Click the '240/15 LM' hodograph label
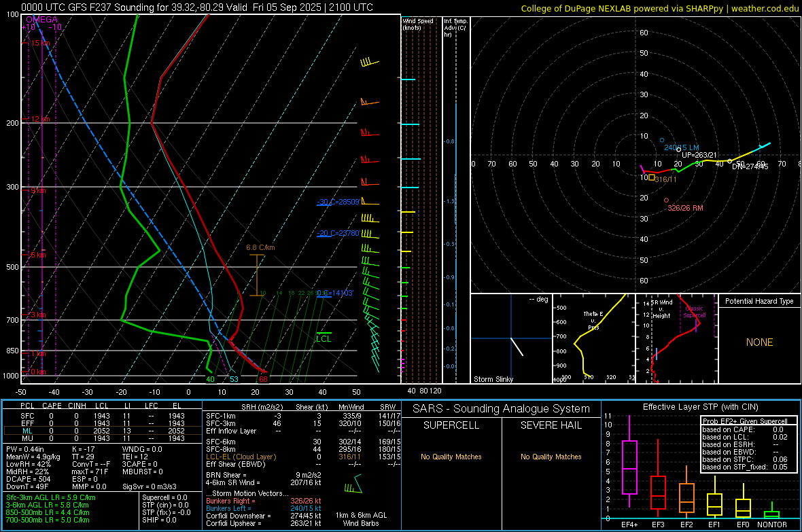Viewport: 802px width, 532px height. point(681,148)
